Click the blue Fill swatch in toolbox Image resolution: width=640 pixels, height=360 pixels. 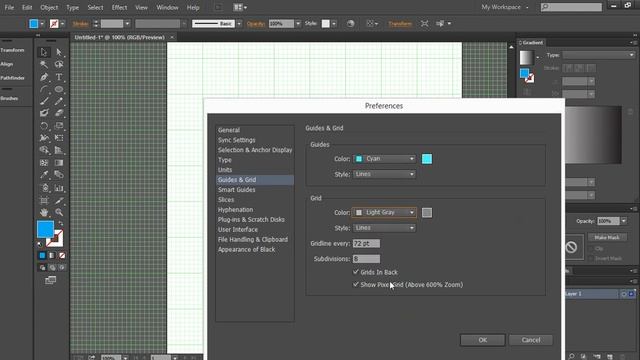click(x=45, y=229)
